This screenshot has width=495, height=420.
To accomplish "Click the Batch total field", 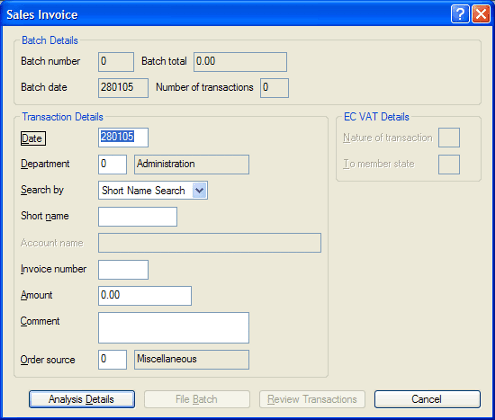I will pyautogui.click(x=240, y=62).
